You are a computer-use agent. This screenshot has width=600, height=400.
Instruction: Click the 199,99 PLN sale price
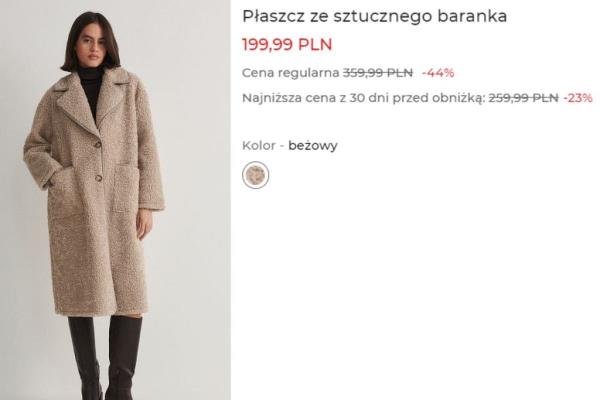pos(287,44)
